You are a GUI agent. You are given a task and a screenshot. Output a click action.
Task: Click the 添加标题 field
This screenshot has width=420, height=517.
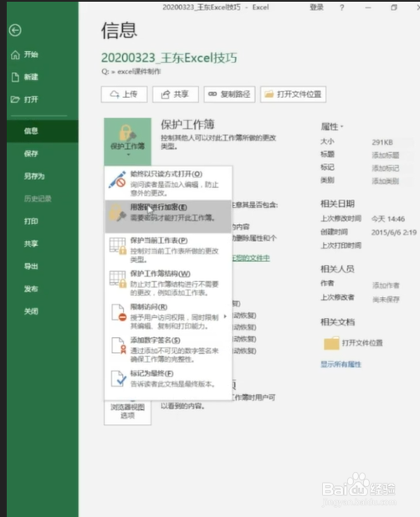pos(386,155)
